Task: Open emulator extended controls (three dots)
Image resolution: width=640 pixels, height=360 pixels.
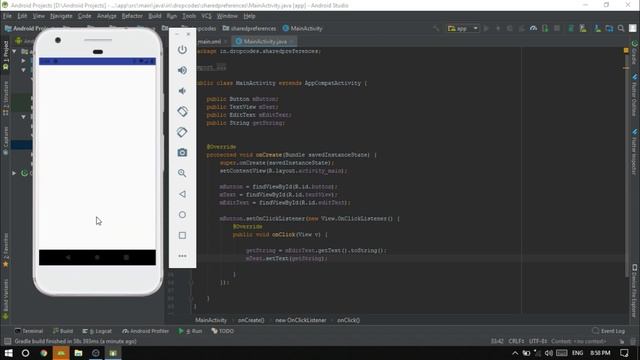Action: (182, 256)
